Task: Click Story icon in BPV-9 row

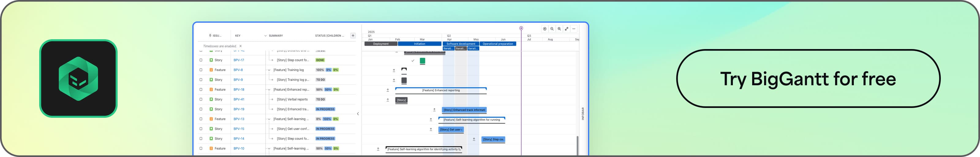Action: (x=212, y=80)
